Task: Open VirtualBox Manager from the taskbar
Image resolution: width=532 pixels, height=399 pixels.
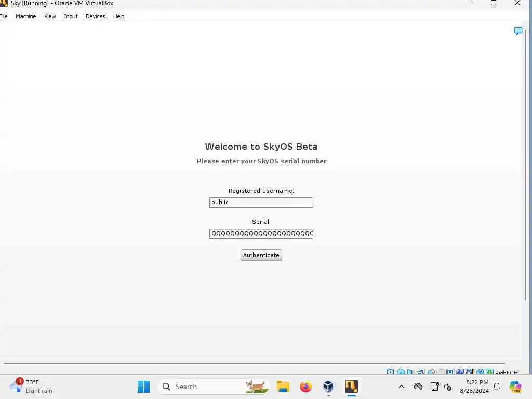Action: (x=328, y=387)
